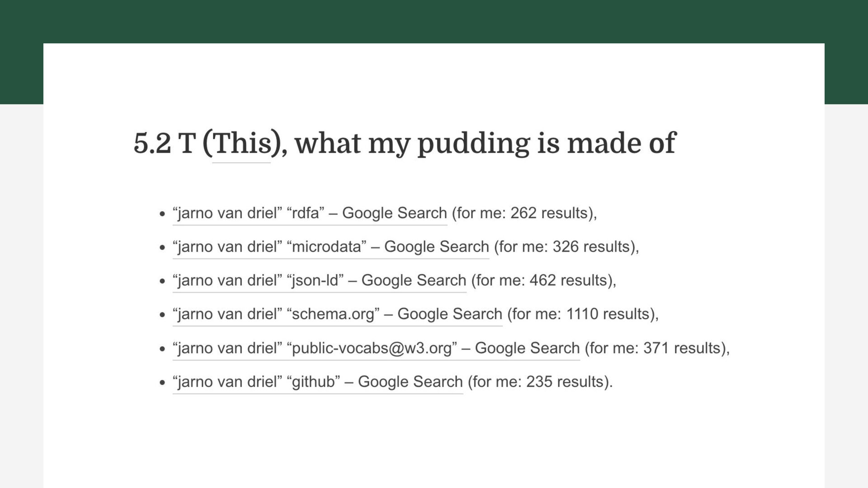Click the "This" link in the heading
This screenshot has width=868, height=488.
click(241, 144)
